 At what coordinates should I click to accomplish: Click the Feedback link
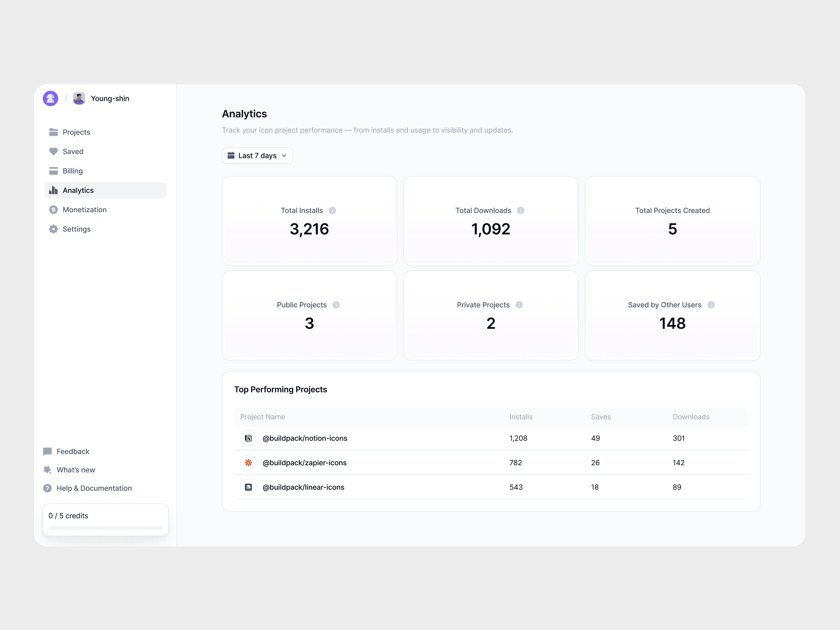click(x=72, y=451)
